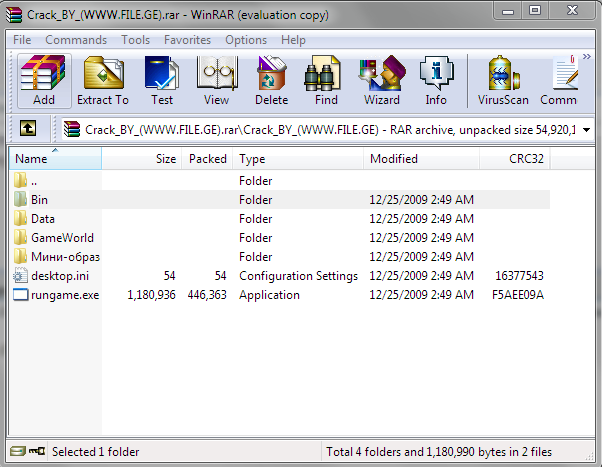This screenshot has height=467, width=602.
Task: Sort by the Modified column header
Action: point(422,158)
